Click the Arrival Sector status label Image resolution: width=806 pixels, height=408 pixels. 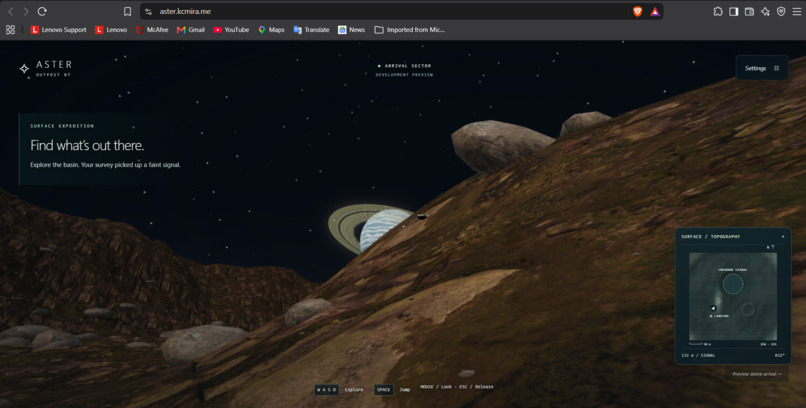point(405,66)
